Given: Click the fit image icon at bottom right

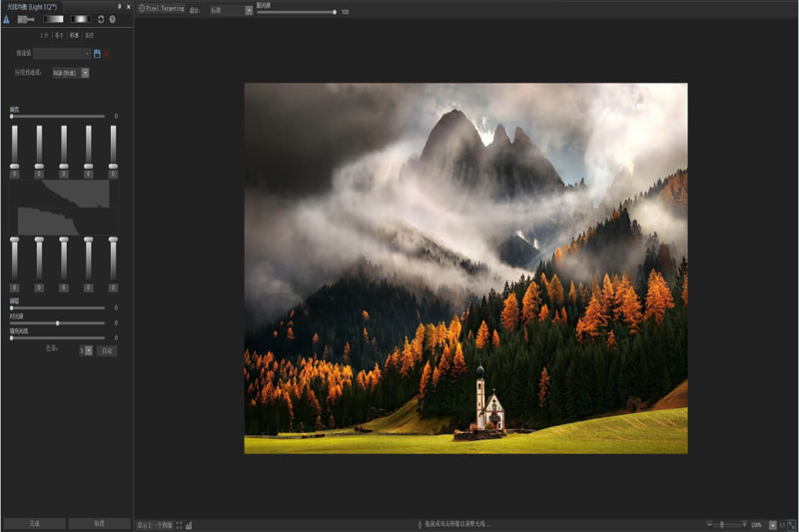Looking at the screenshot, I should (792, 525).
